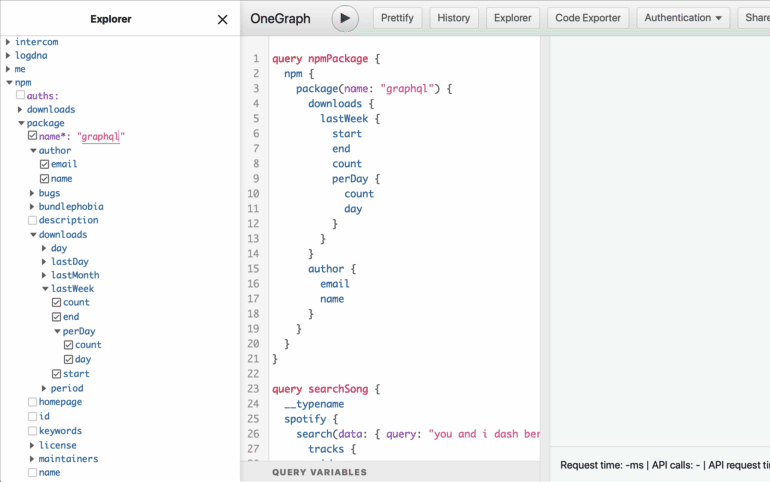770x482 pixels.
Task: Uncheck the lastWeek count field
Action: pyautogui.click(x=57, y=302)
